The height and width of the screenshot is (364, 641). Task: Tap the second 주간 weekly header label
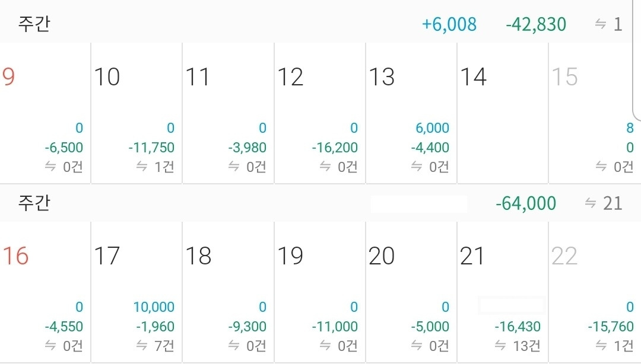click(x=34, y=203)
